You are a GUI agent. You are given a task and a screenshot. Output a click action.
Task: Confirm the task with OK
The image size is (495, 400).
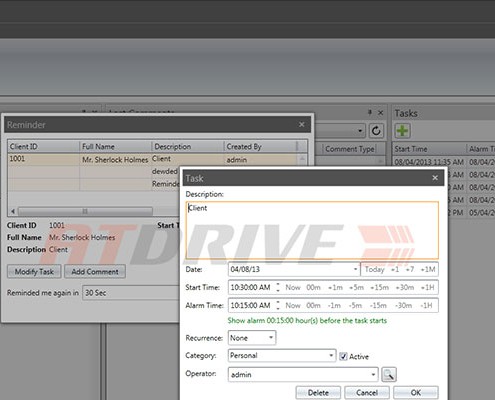416,393
